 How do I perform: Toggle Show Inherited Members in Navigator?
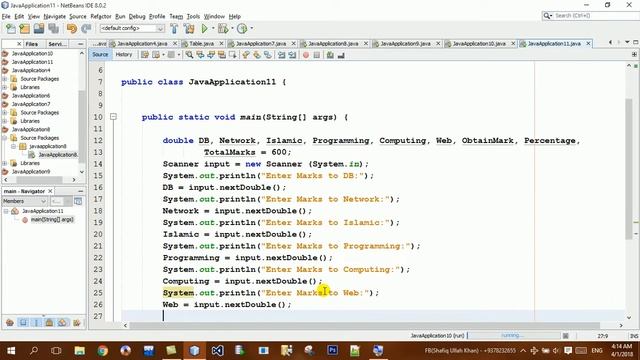10,322
